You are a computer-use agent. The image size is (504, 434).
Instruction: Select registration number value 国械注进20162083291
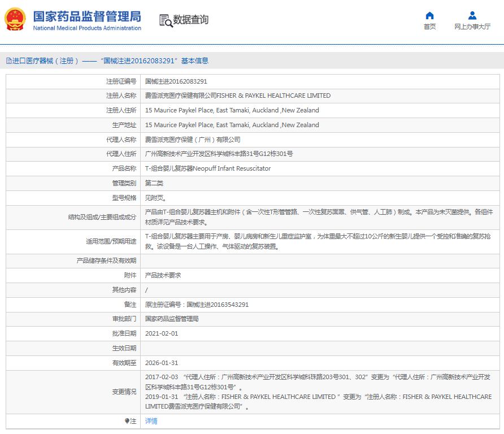point(176,81)
